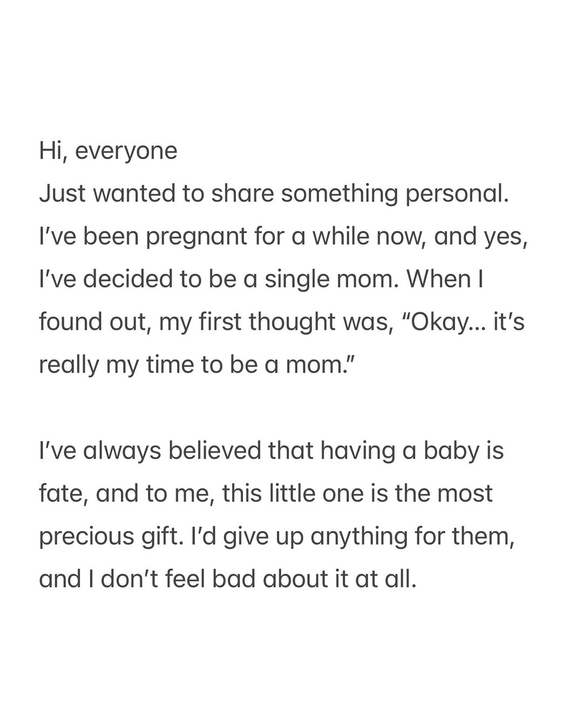Click the words "precious gift."
Screen dimensions: 583x728
111,536
